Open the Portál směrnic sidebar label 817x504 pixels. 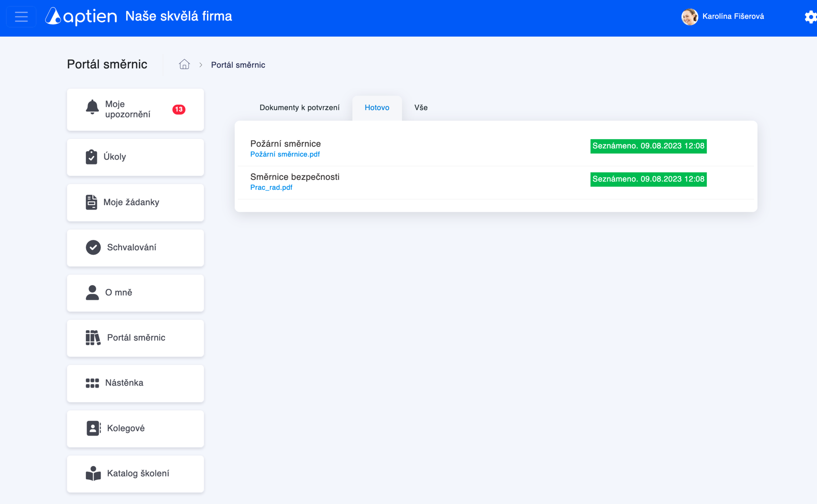(136, 338)
